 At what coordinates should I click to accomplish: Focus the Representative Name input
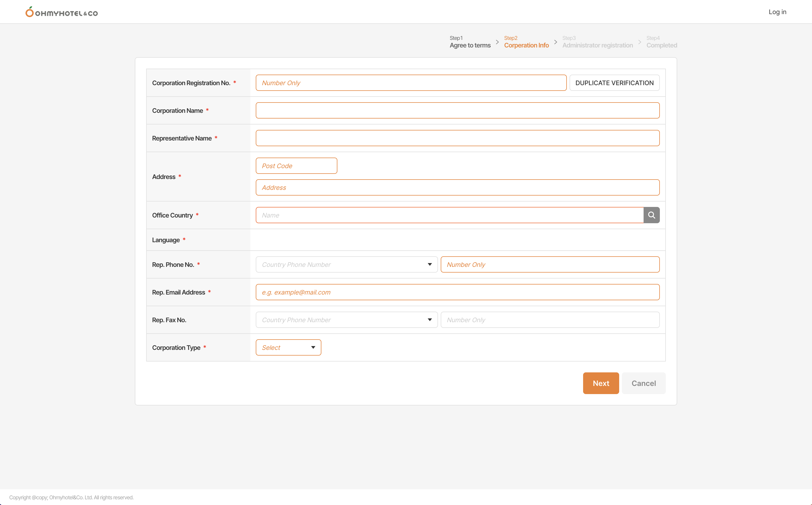458,138
